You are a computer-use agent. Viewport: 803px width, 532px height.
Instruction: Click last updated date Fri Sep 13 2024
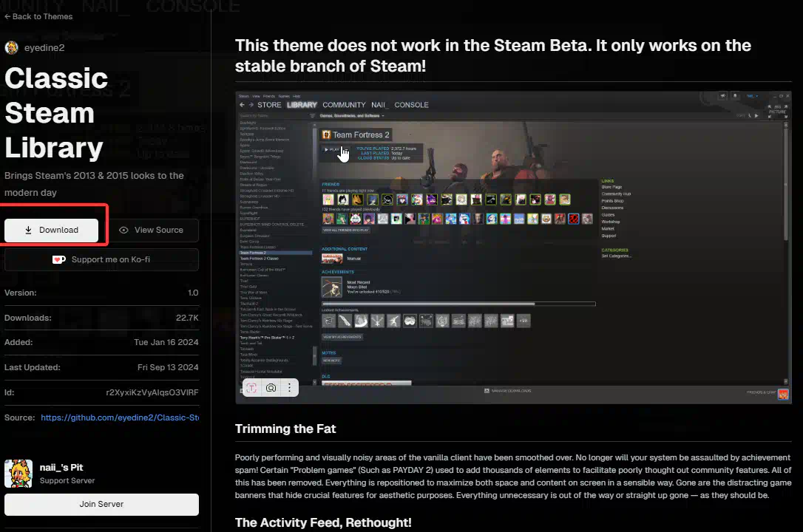[x=168, y=367]
